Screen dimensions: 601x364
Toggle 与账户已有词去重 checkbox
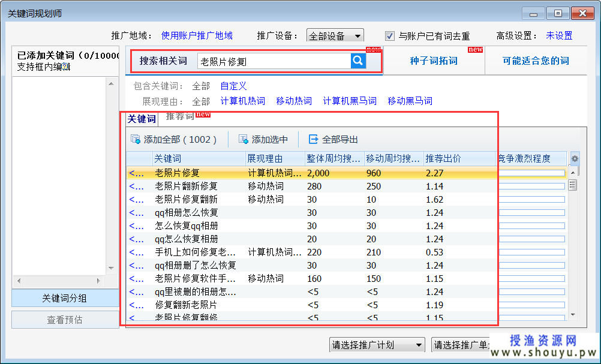390,36
